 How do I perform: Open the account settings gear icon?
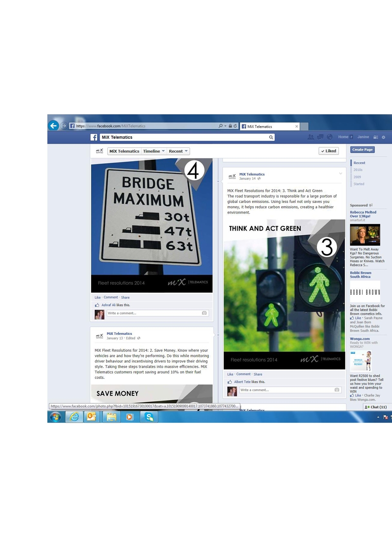(x=383, y=137)
